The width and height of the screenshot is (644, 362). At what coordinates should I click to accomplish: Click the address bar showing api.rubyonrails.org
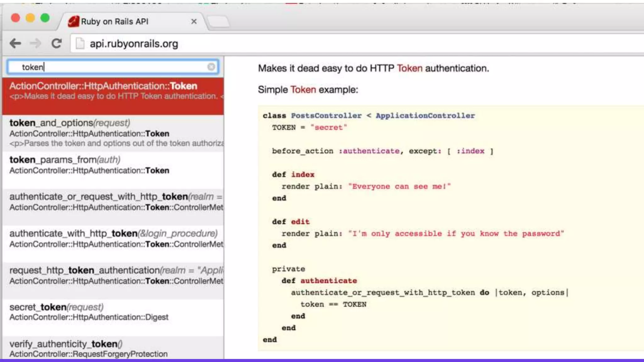pos(357,43)
